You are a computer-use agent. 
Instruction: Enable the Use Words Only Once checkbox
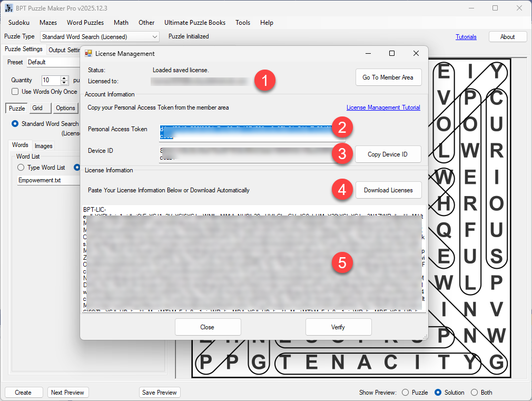14,91
